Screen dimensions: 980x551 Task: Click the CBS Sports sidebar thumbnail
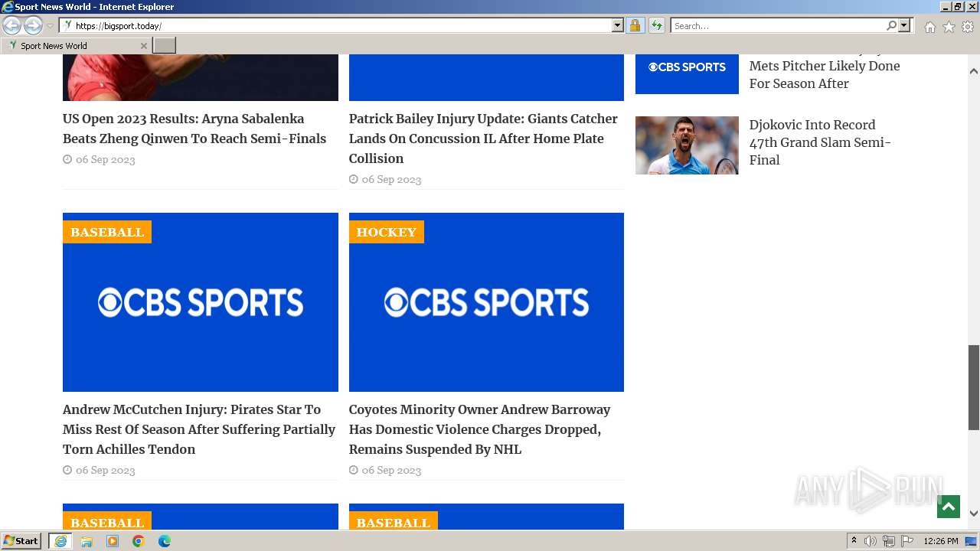687,73
